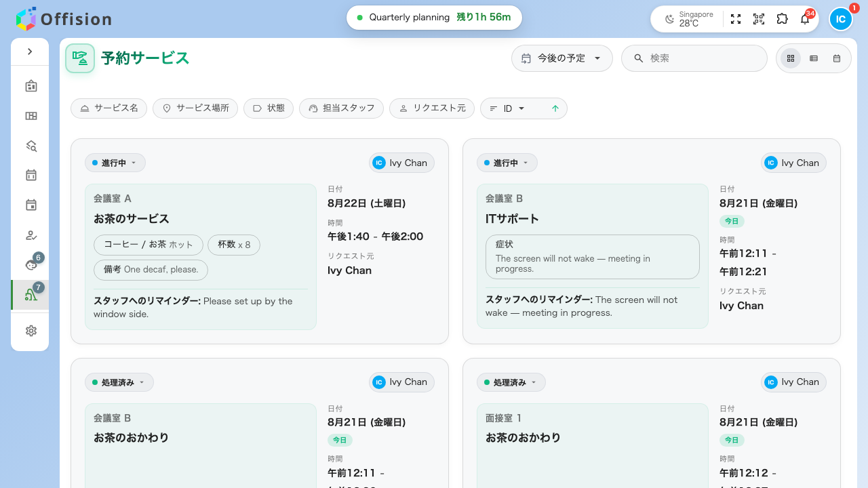Click 面接室 1 location label
Screen dimensions: 868x488
(504, 418)
